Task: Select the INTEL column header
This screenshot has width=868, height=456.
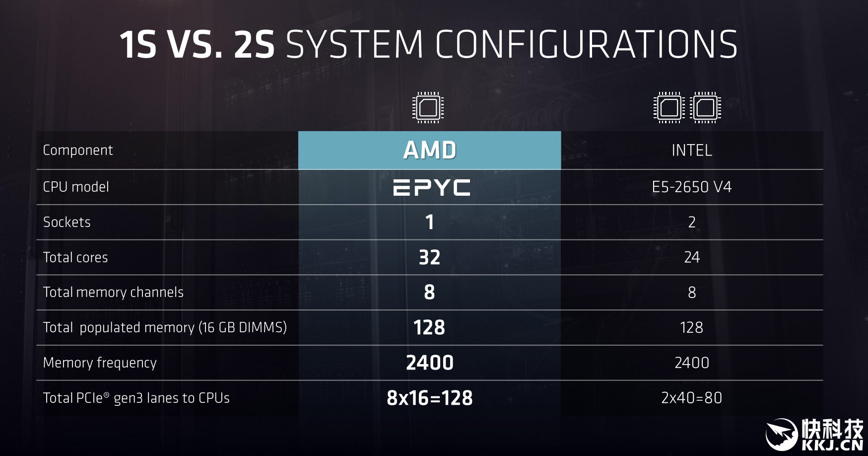Action: click(x=692, y=150)
